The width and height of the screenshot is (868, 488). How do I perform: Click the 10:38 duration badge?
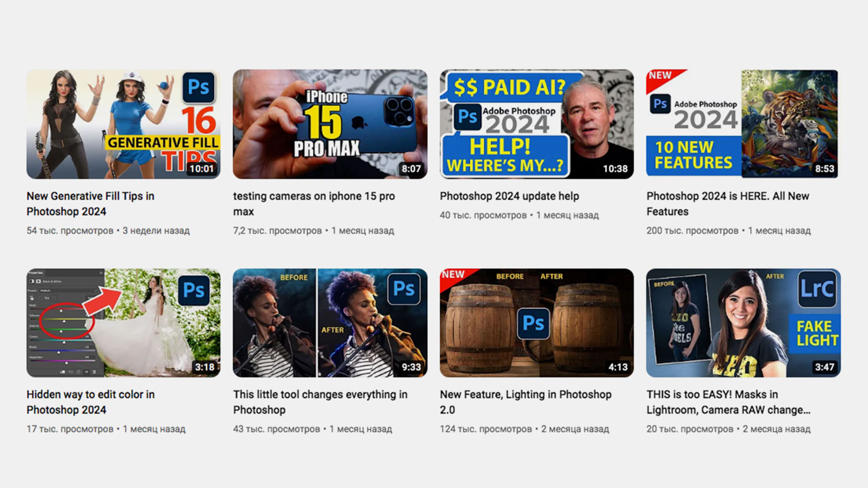coord(615,168)
